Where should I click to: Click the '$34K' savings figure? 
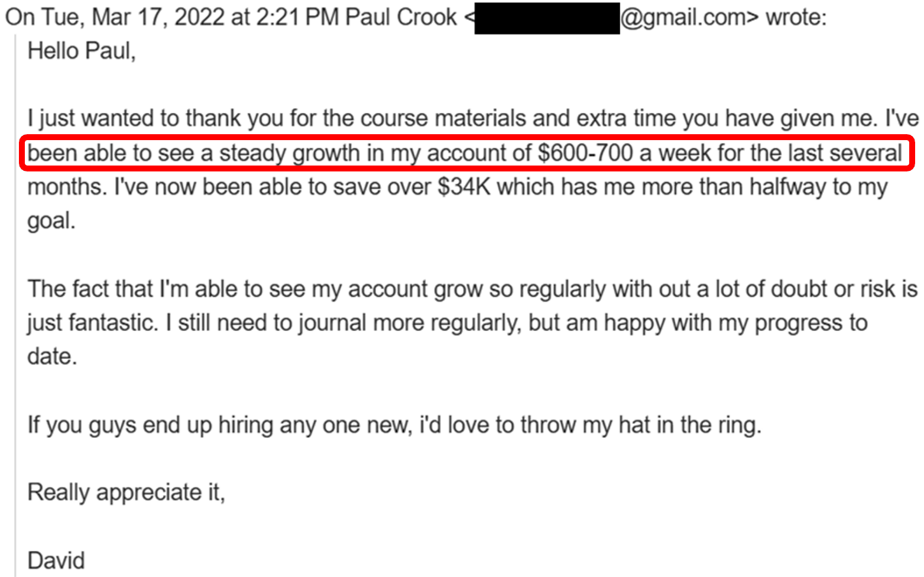(x=464, y=187)
